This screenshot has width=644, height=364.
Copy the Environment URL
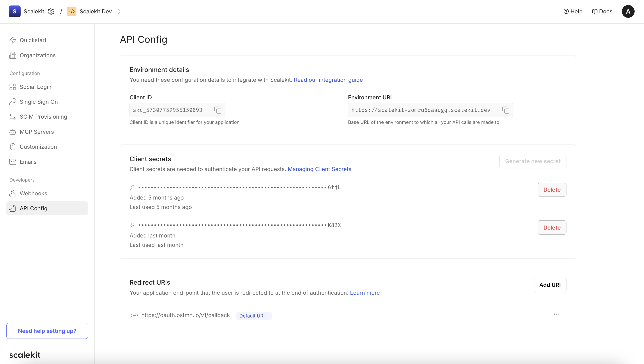(x=506, y=110)
